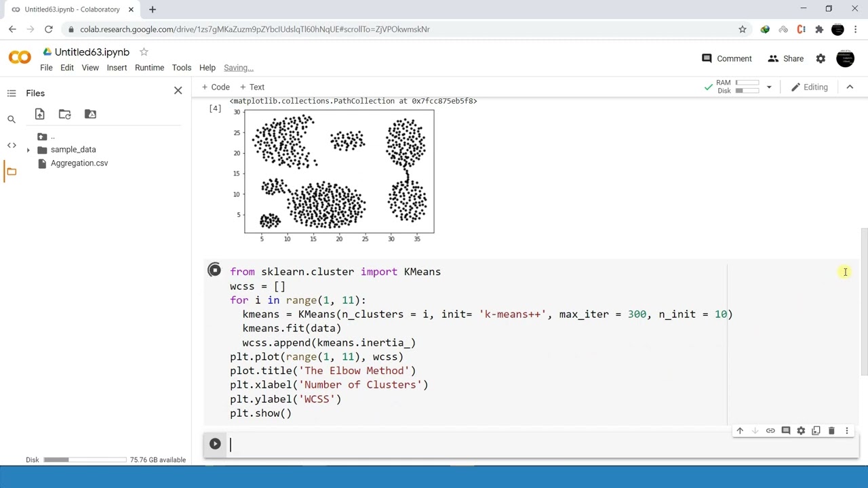Open the Help menu
Screen dimensions: 868x488
[207, 68]
